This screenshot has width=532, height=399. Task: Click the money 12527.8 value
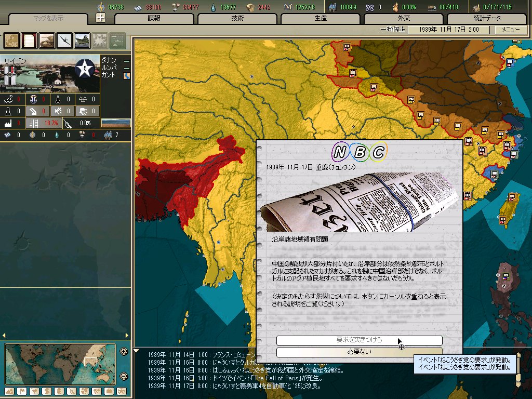click(304, 7)
